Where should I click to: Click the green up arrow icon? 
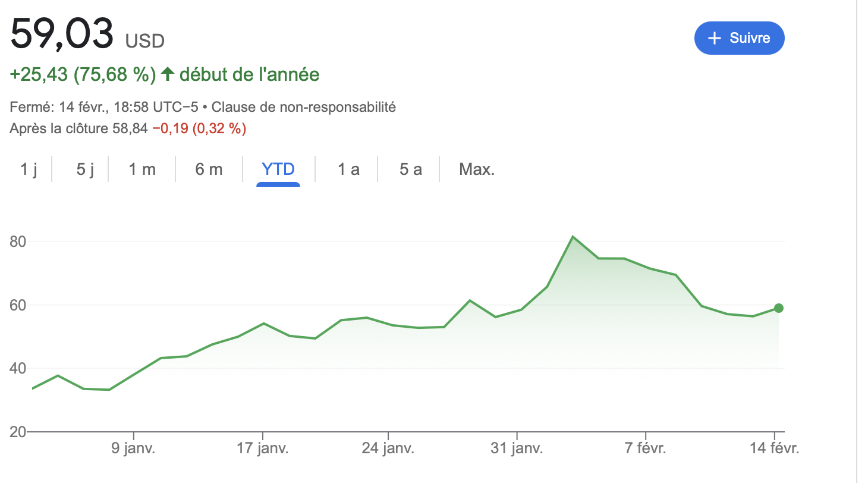pos(168,74)
